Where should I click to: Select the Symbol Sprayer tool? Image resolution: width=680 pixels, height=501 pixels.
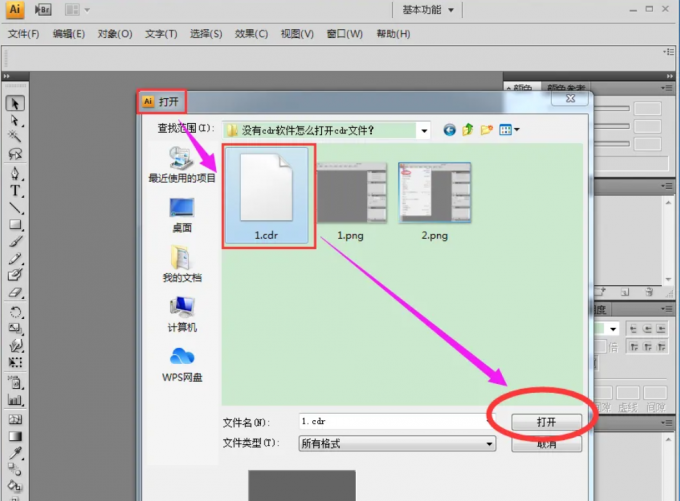point(15,383)
